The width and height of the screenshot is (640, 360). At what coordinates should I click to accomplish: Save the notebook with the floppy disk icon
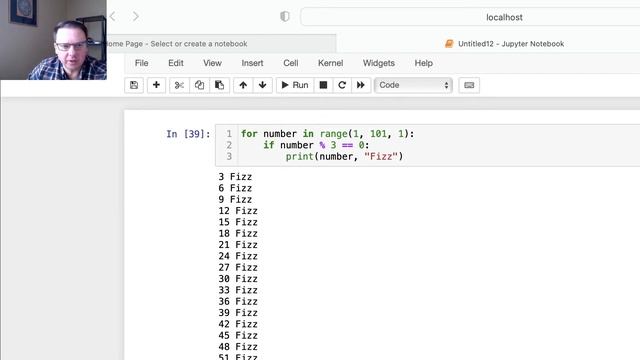pos(134,85)
